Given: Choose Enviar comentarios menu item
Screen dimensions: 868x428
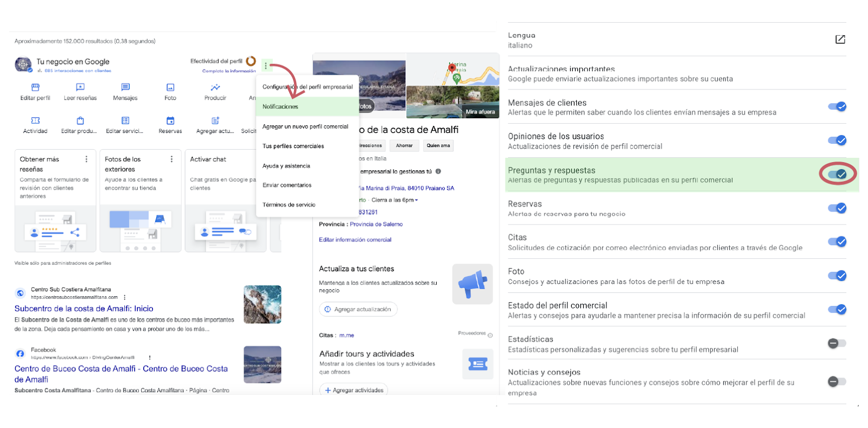Looking at the screenshot, I should click(x=308, y=185).
